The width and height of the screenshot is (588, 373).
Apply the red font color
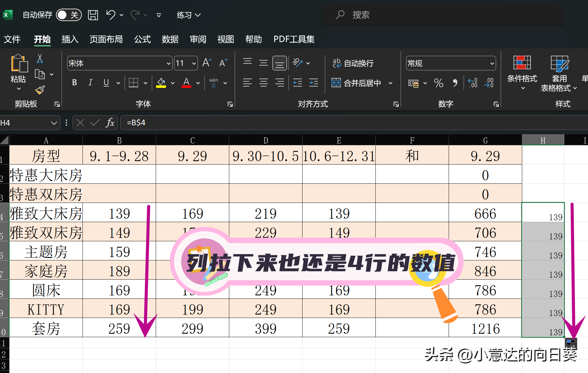[x=186, y=83]
